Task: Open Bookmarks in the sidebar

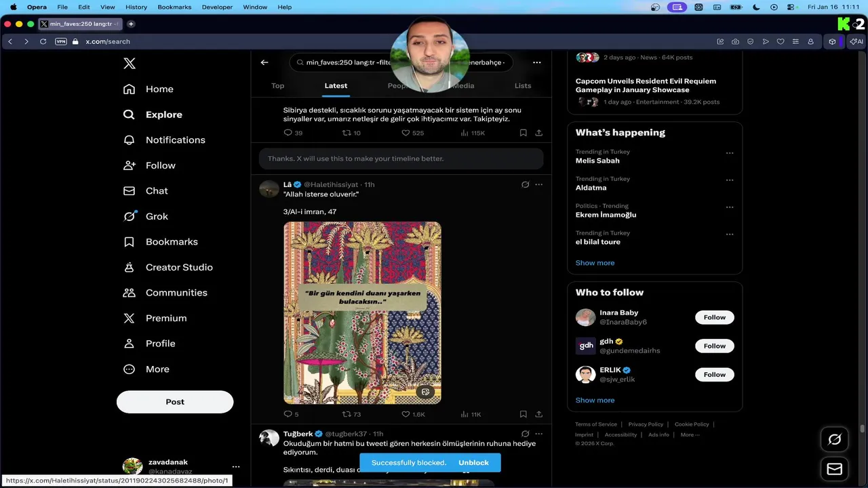Action: point(160,242)
